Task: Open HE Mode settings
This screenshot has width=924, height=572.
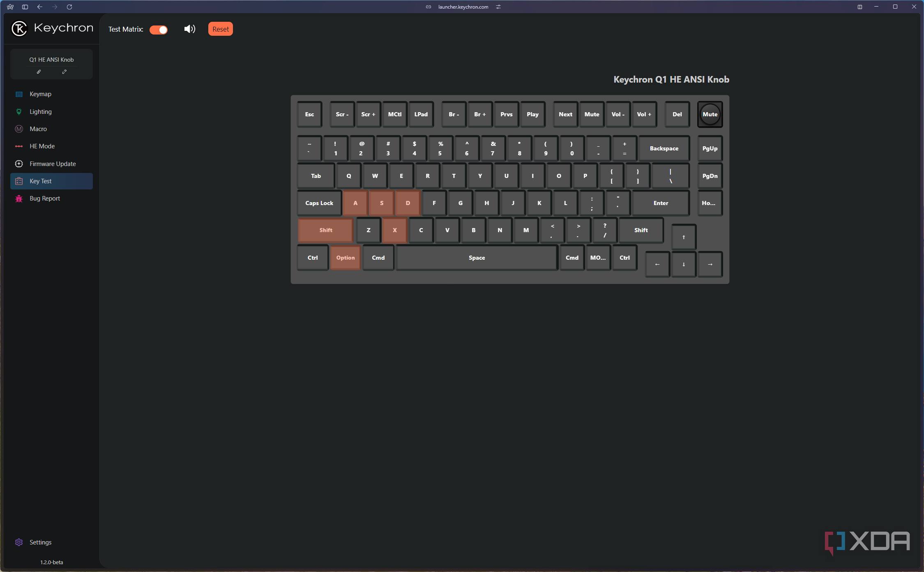Action: point(51,146)
